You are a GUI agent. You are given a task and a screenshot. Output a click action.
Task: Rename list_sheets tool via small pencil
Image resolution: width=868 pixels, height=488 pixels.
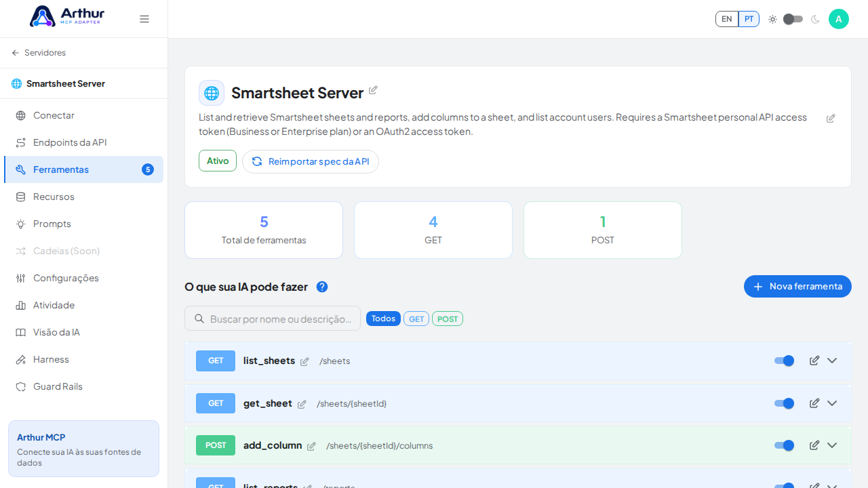tap(304, 362)
